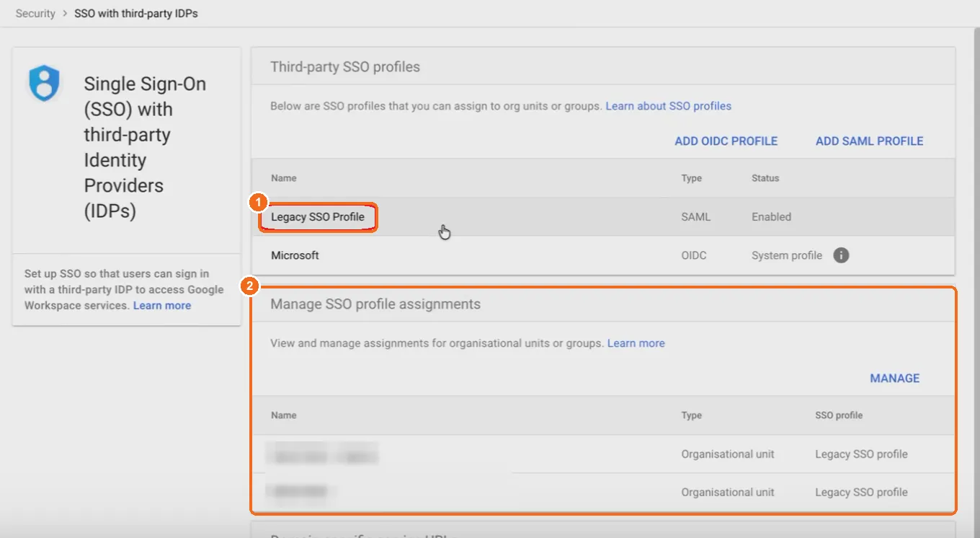Open 'Learn about SSO profiles' link

coord(668,106)
